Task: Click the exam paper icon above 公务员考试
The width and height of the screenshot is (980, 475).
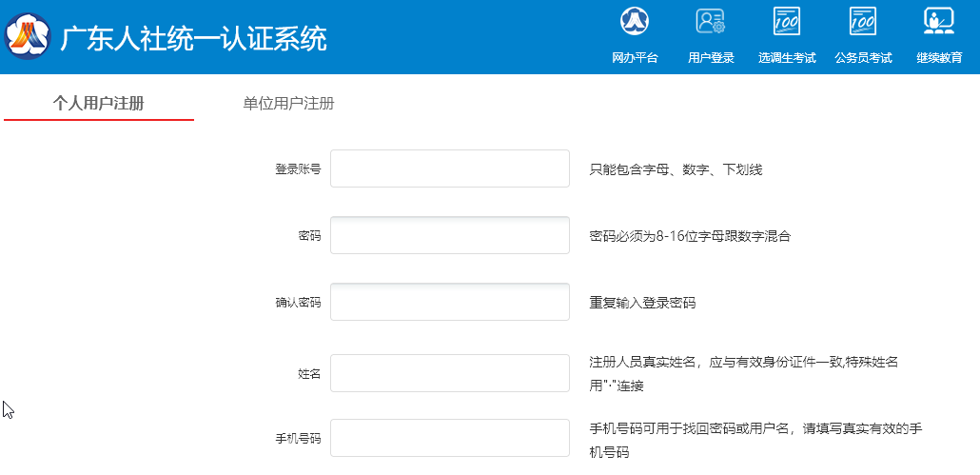Action: click(863, 20)
